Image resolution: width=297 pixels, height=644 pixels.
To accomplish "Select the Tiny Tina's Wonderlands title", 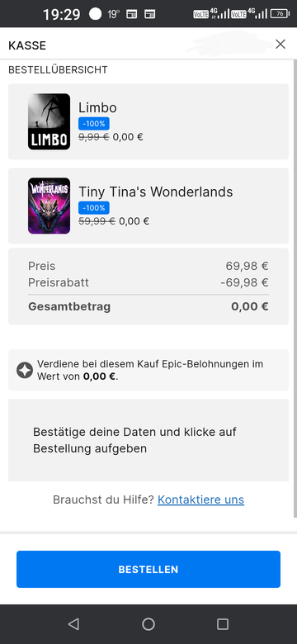I will (x=155, y=192).
